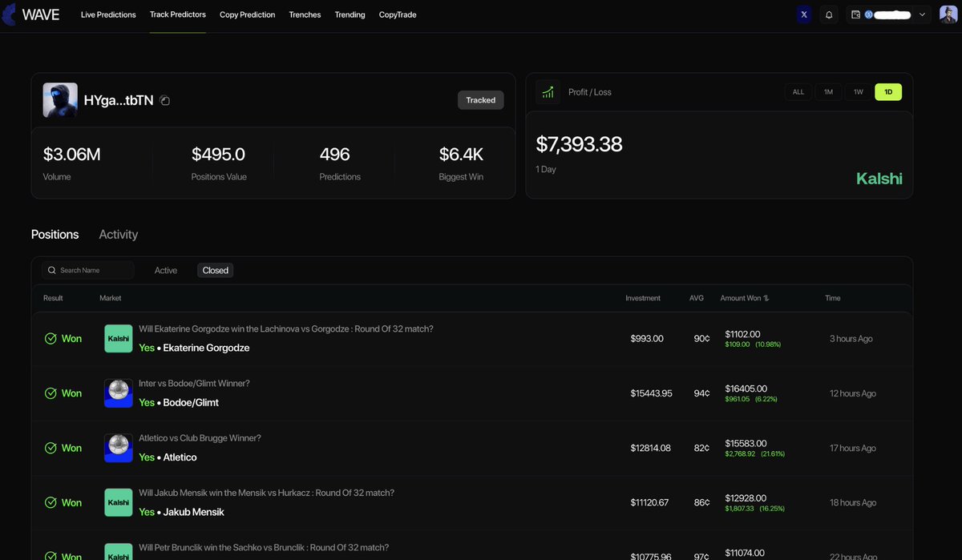Click Won checkmark on Bodoe/Glimt row
962x560 pixels.
coord(51,393)
